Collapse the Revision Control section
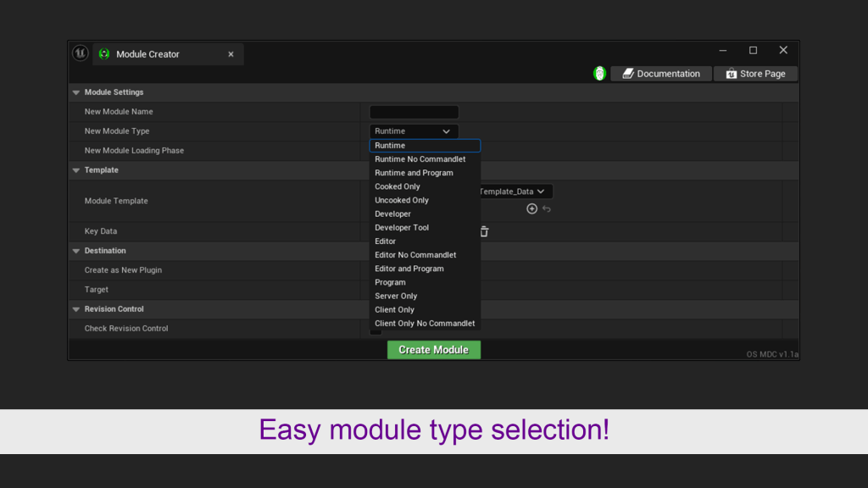868x488 pixels. [x=76, y=309]
